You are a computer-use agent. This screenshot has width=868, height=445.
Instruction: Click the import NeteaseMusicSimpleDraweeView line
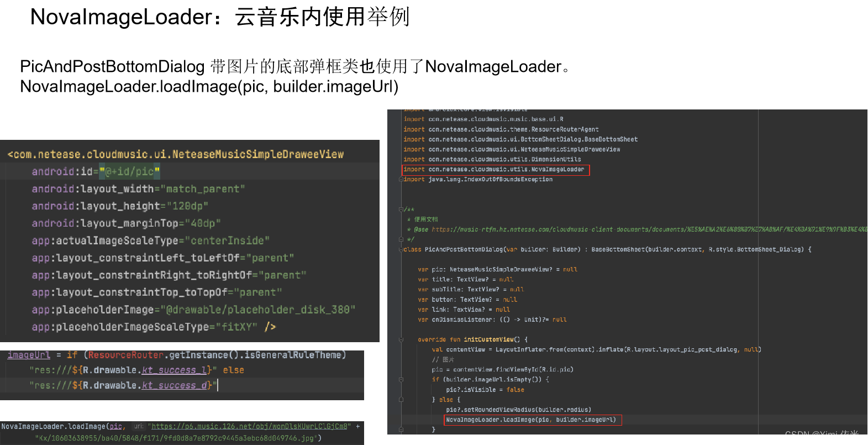[x=512, y=150]
